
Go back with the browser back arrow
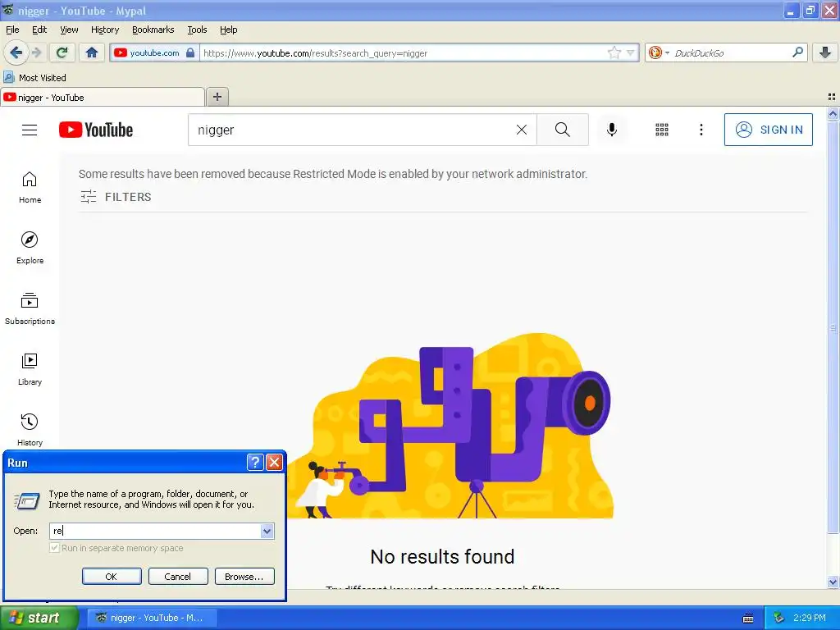(x=16, y=52)
